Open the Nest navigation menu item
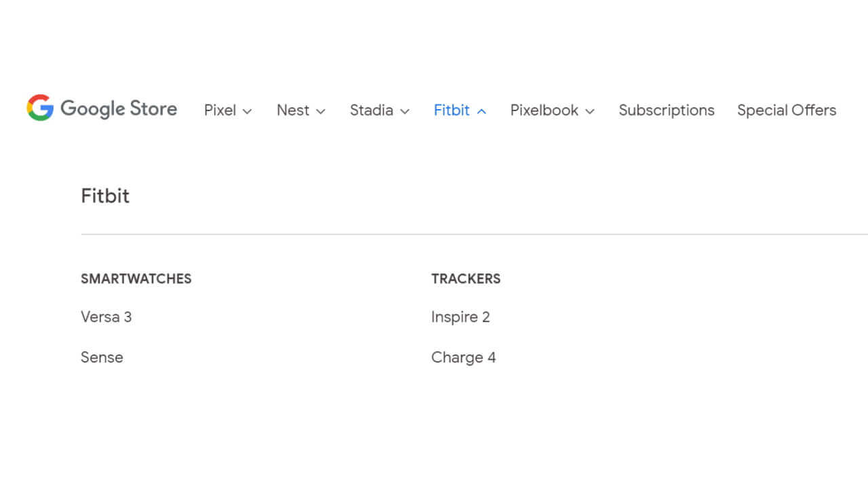Image resolution: width=868 pixels, height=488 pixels. (293, 110)
